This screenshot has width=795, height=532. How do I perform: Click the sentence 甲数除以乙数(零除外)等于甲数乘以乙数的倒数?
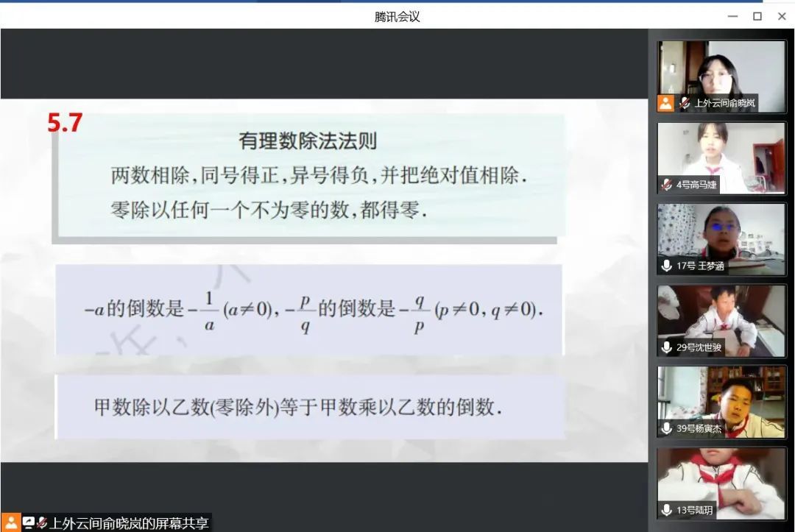pyautogui.click(x=298, y=407)
